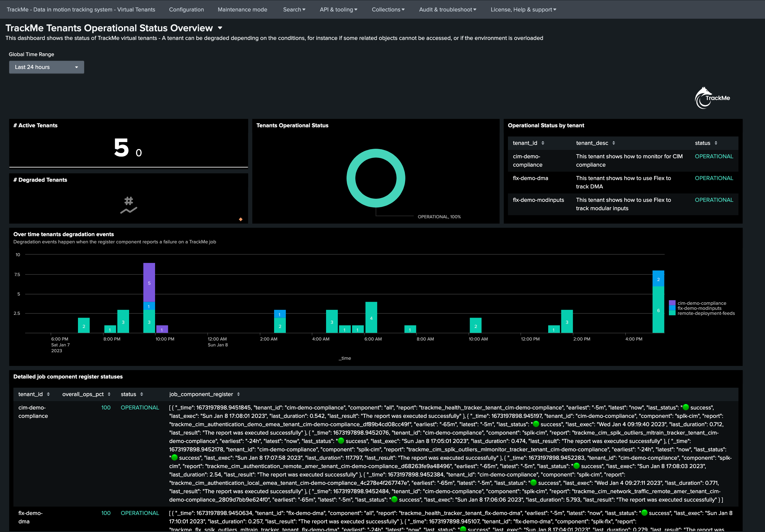Click the OPERATIONAL link for flx-demo-dma tenant
The height and width of the screenshot is (532, 765).
pyautogui.click(x=714, y=178)
